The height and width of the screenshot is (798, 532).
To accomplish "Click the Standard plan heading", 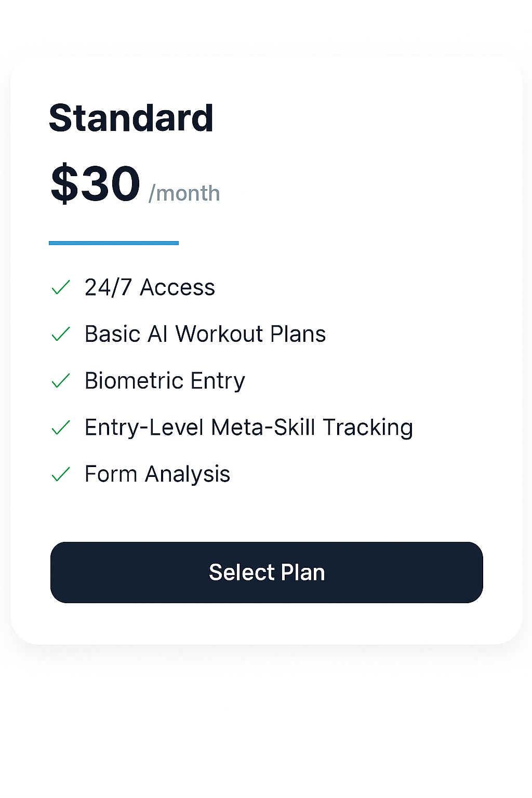I will (131, 118).
